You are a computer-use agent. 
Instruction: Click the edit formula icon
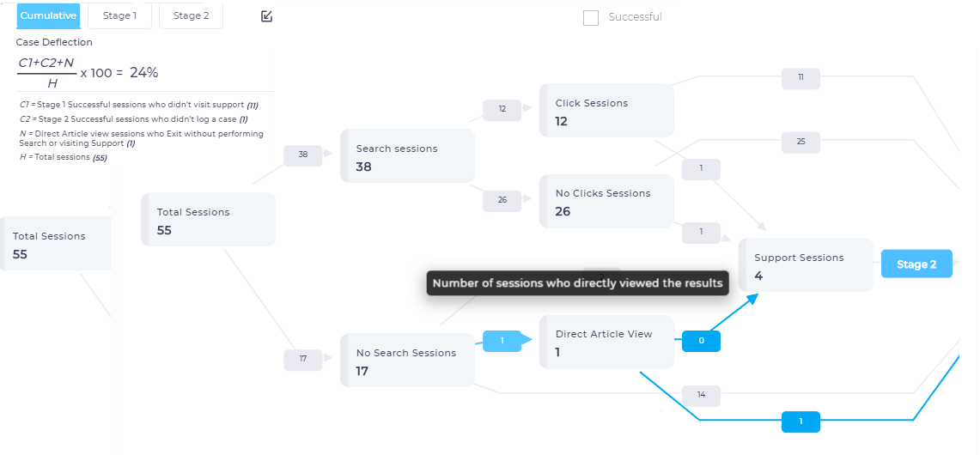pyautogui.click(x=266, y=16)
